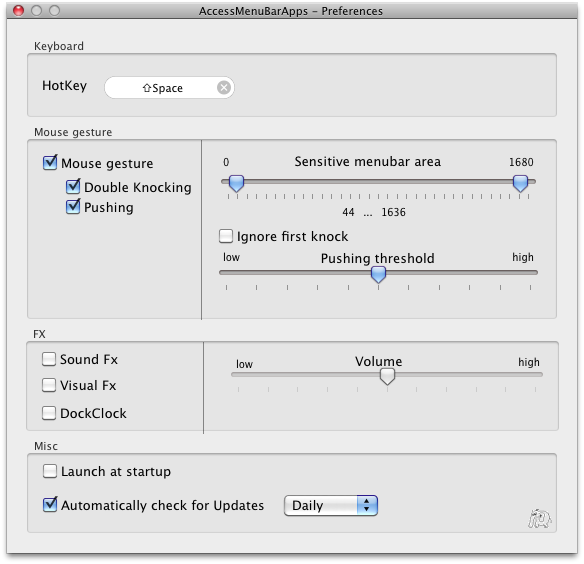Check Launch at startup
Image resolution: width=584 pixels, height=564 pixels.
[x=50, y=471]
